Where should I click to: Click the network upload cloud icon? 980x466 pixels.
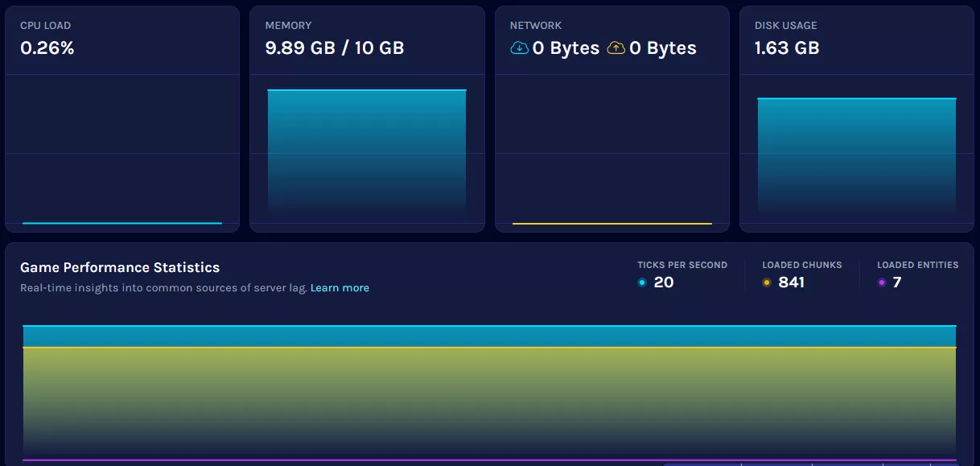pyautogui.click(x=616, y=48)
